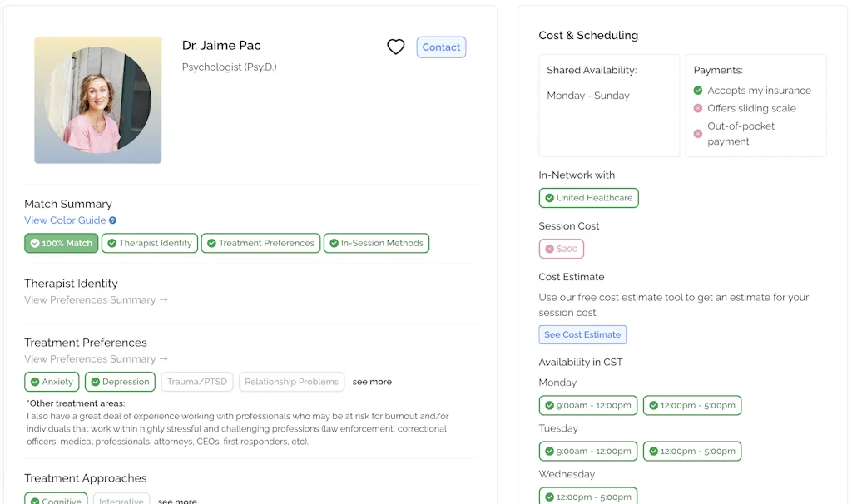The height and width of the screenshot is (504, 852).
Task: Toggle the Anxiety treatment tag
Action: pyautogui.click(x=52, y=382)
